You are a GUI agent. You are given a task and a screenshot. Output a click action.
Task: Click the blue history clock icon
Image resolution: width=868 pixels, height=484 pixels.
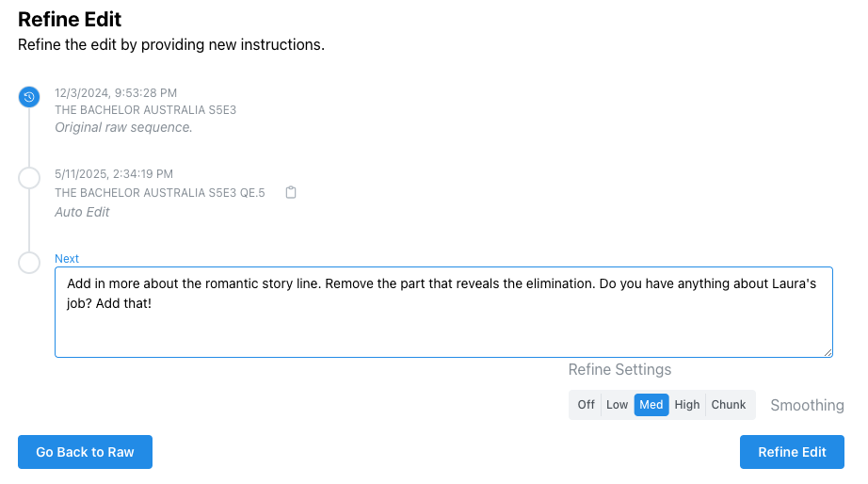pos(29,97)
